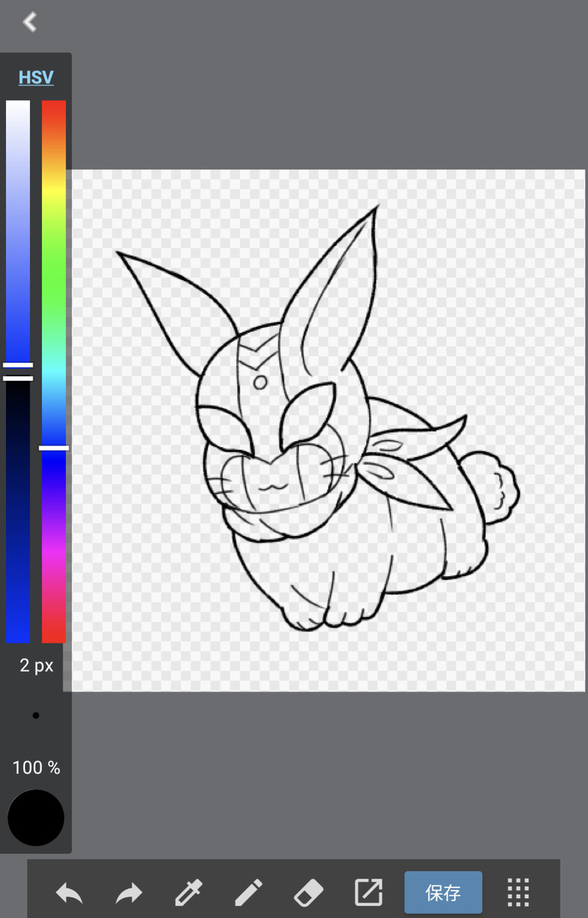Click the saturation/value gradient bar
Image resolution: width=588 pixels, height=918 pixels.
[x=18, y=371]
